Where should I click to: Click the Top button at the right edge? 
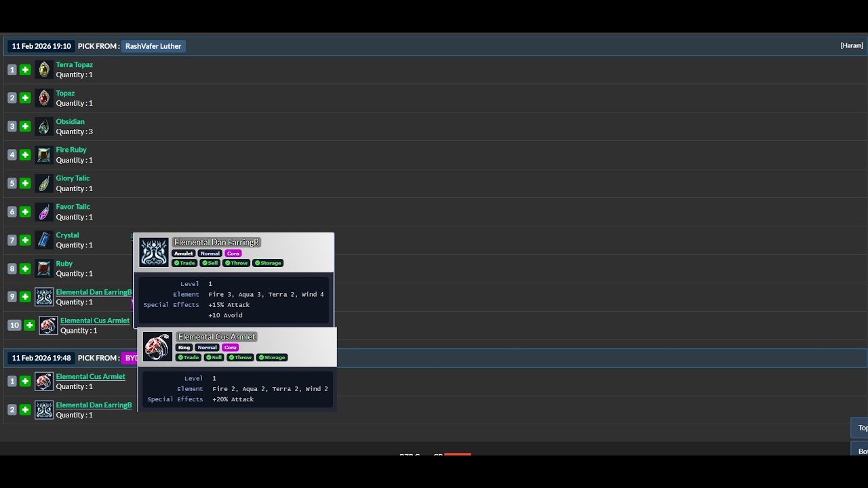(x=860, y=428)
